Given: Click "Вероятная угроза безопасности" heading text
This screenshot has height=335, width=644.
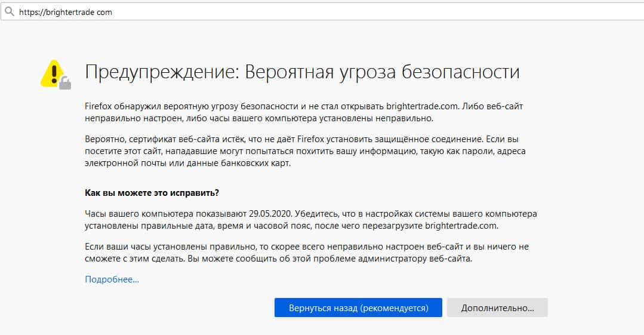Looking at the screenshot, I should coord(382,72).
